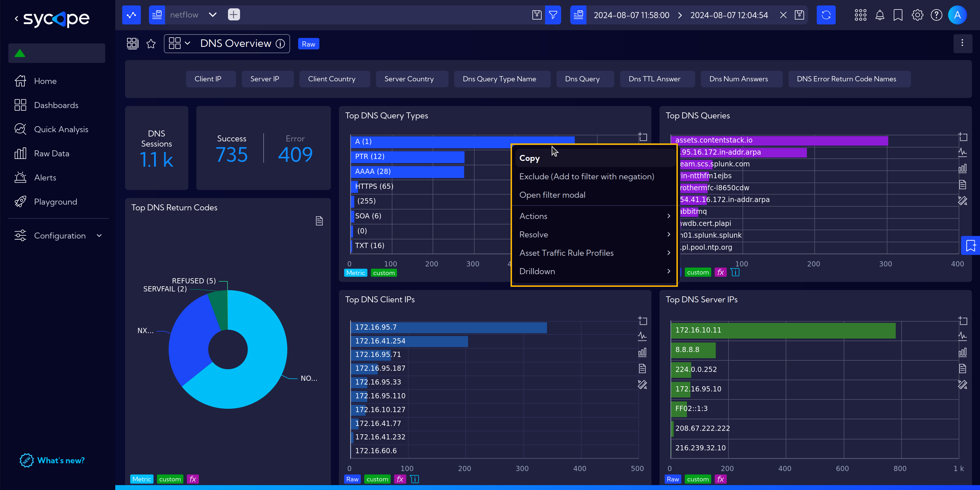Open the netflow stream dropdown

(x=213, y=15)
